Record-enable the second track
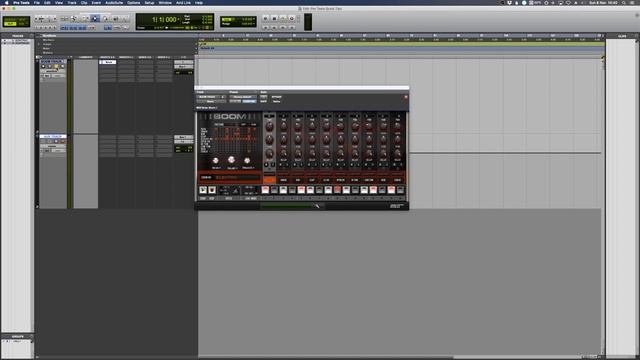This screenshot has height=360, width=640. (43, 141)
